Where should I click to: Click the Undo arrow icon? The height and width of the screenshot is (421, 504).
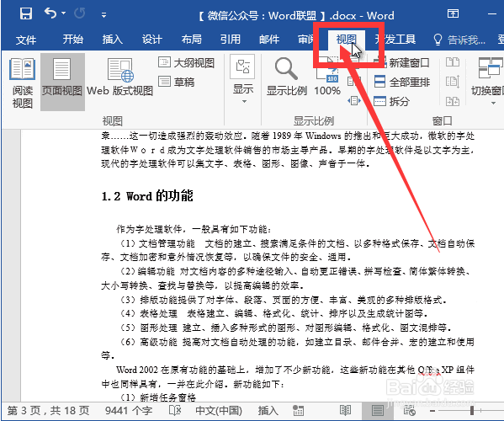point(50,13)
